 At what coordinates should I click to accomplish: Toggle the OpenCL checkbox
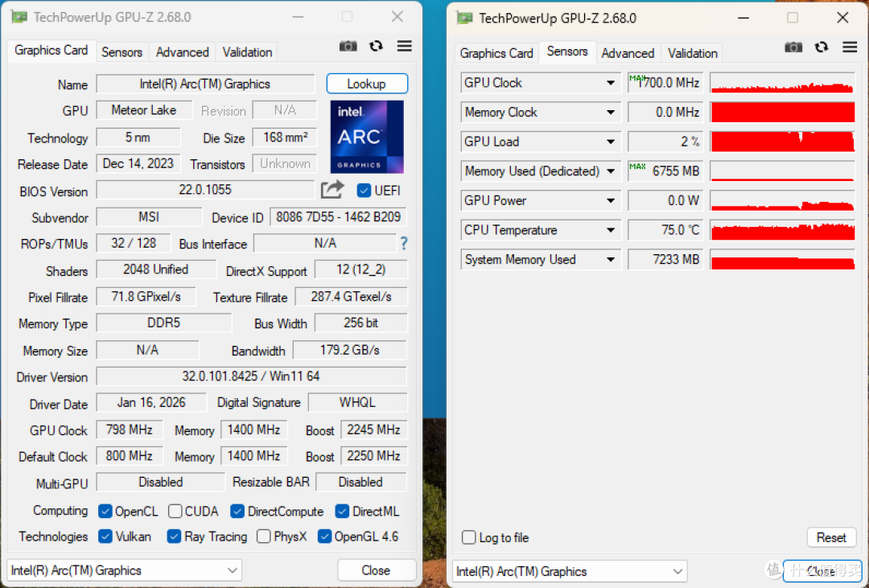click(x=105, y=511)
